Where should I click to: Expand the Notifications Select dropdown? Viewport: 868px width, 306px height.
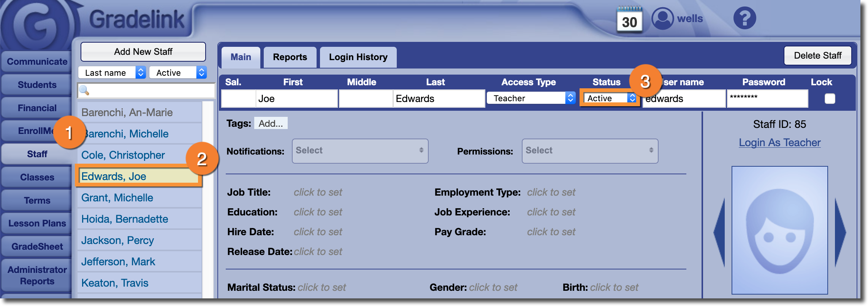coord(360,151)
